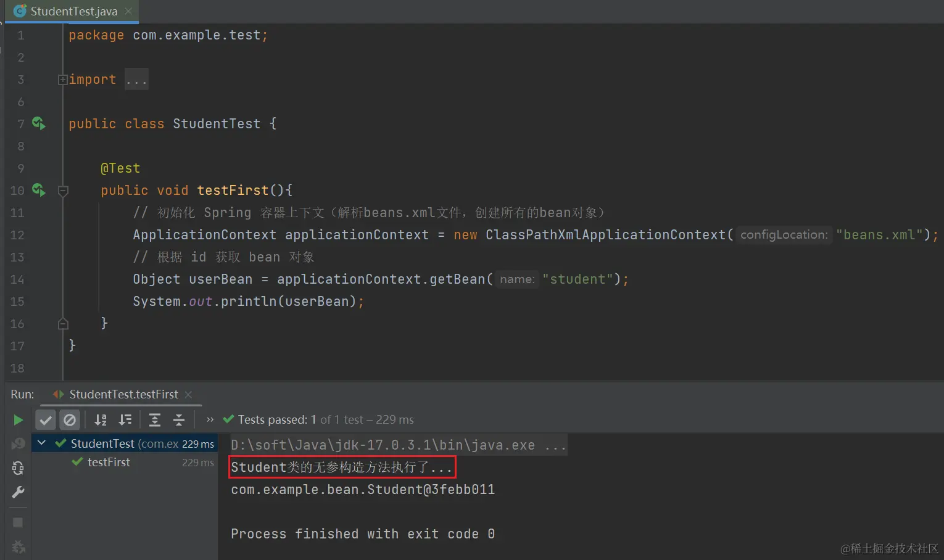Close the StudentTest.testFirst run tab
The image size is (944, 560).
(x=188, y=395)
